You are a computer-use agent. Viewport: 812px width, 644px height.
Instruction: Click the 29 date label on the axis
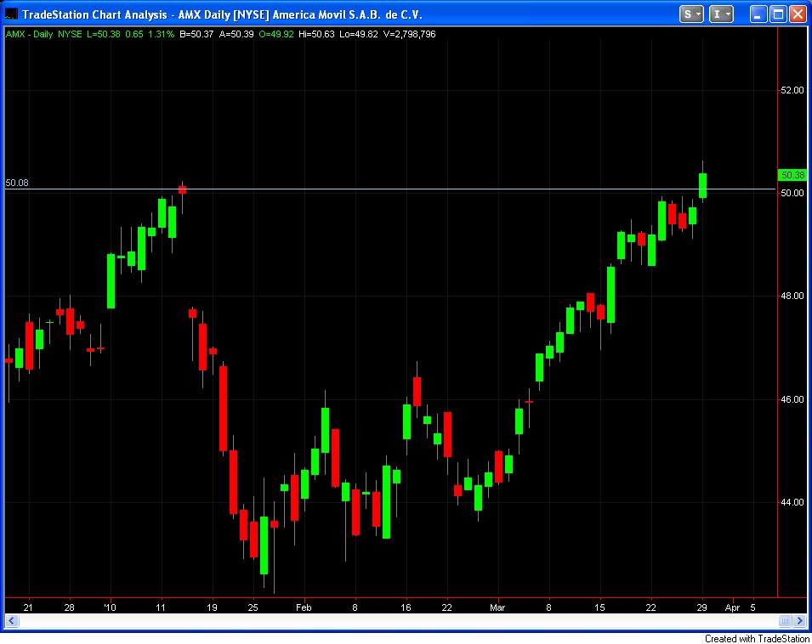(x=701, y=607)
